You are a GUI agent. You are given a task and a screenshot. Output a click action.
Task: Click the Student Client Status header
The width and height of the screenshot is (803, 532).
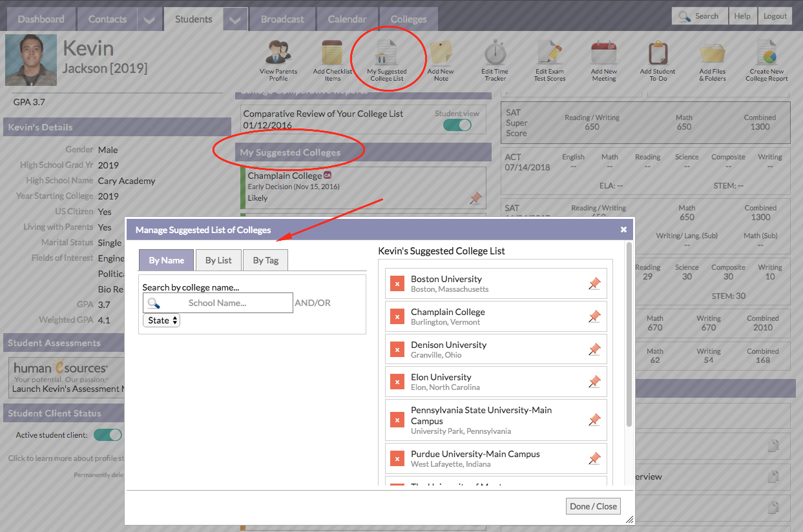tap(64, 413)
